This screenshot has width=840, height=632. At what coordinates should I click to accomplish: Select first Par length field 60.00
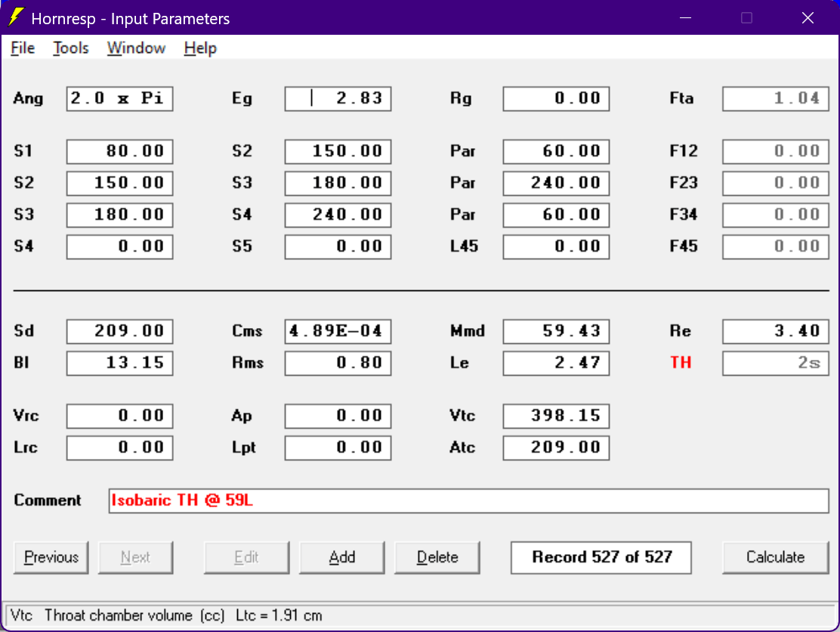click(556, 152)
